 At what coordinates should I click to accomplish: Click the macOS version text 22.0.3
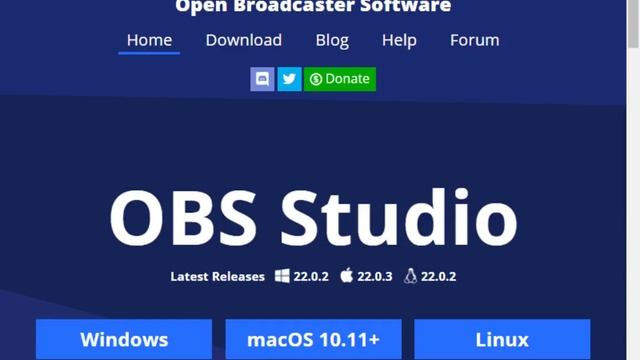[375, 277]
